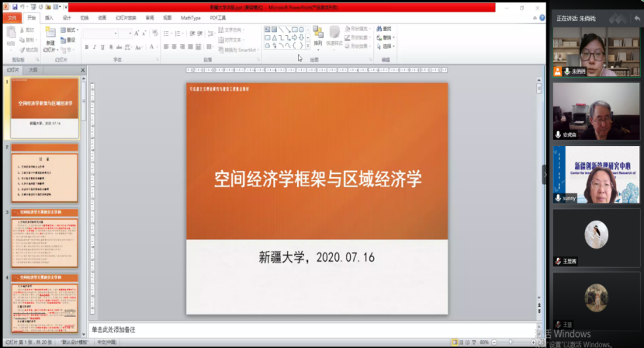This screenshot has width=644, height=348.
Task: Open the Arrange (排列) icon
Action: [318, 32]
